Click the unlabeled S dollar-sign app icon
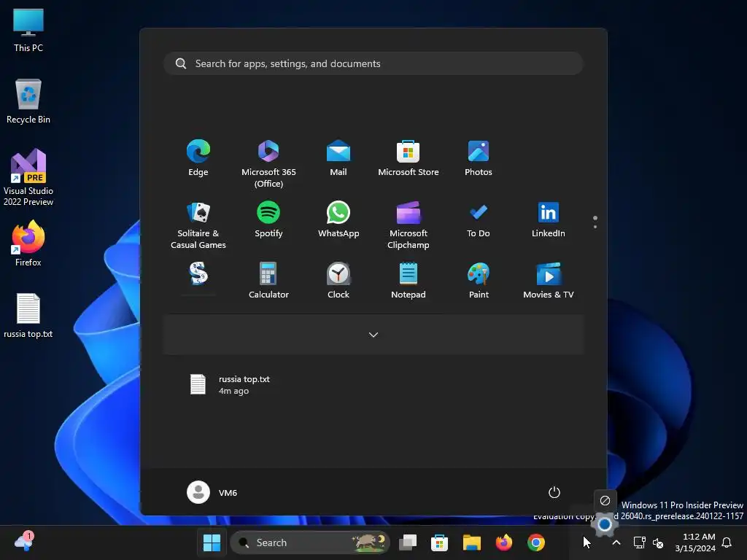This screenshot has width=747, height=560. pyautogui.click(x=198, y=274)
